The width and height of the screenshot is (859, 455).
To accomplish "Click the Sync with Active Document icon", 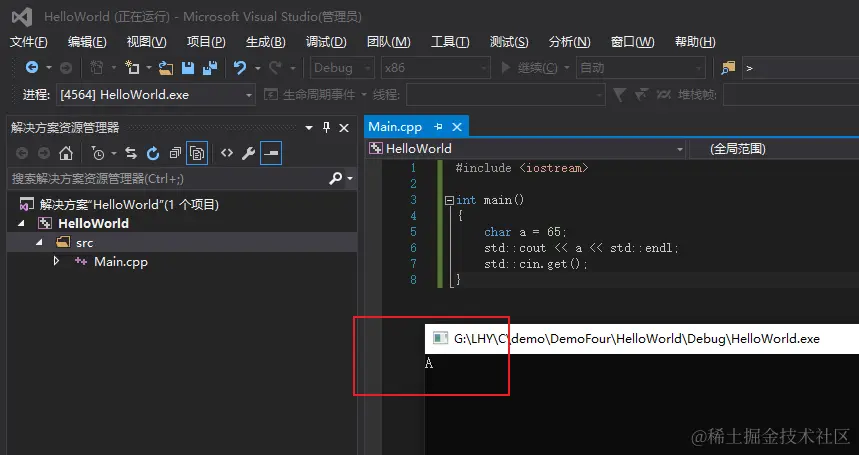I will (130, 153).
